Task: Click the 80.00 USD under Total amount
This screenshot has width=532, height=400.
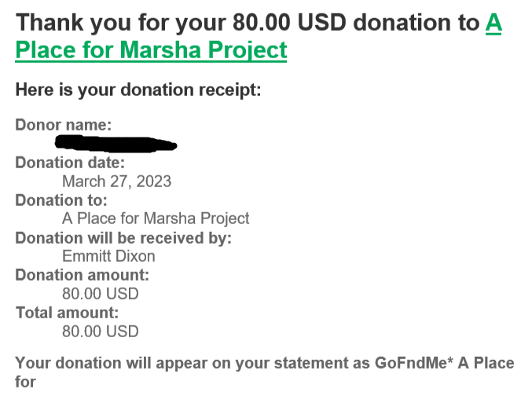Action: point(101,332)
